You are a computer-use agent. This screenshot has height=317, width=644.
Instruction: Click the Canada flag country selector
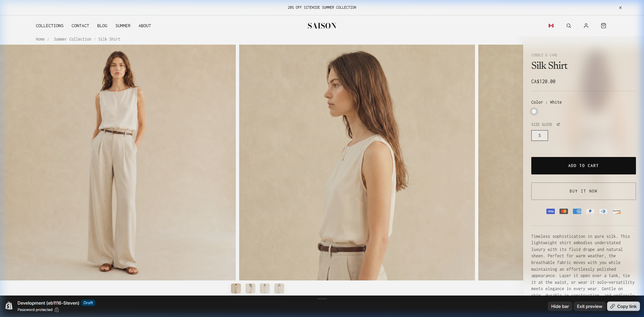click(x=551, y=26)
